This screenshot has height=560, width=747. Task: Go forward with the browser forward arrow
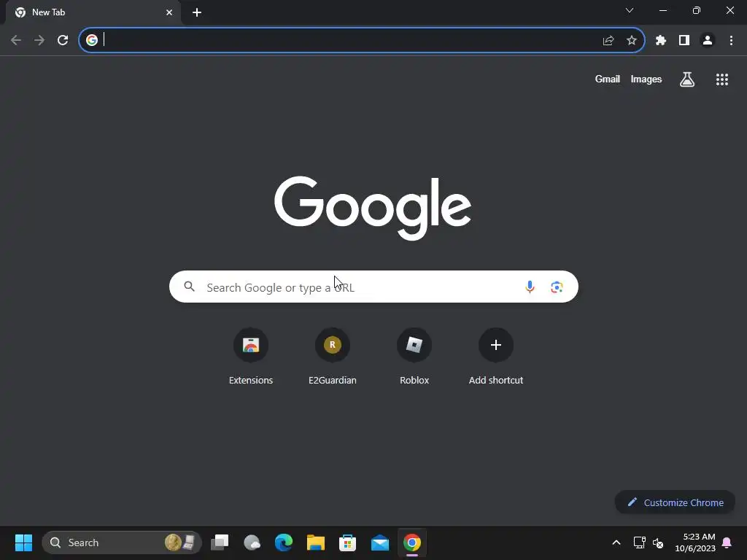click(x=39, y=41)
